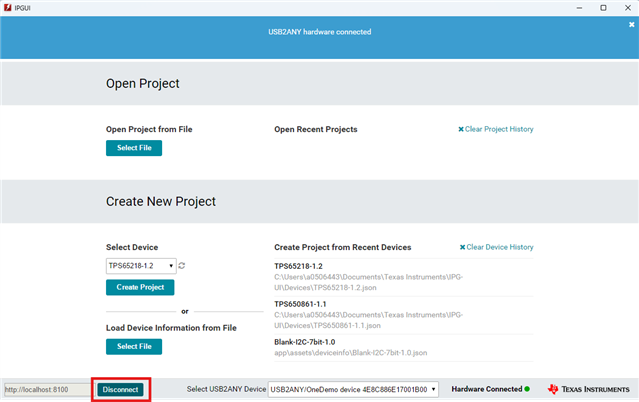Click Clear Project History link
Screen dimensions: 639x402
pyautogui.click(x=496, y=129)
